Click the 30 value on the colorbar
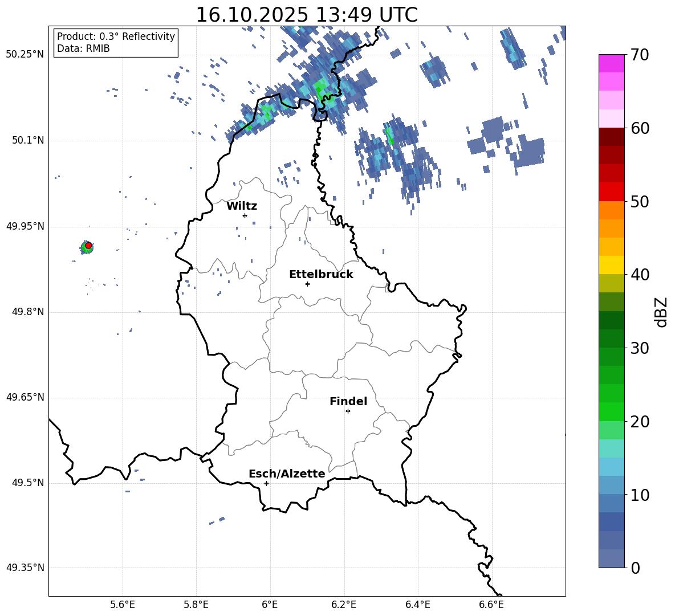This screenshot has height=616, width=675. [640, 348]
